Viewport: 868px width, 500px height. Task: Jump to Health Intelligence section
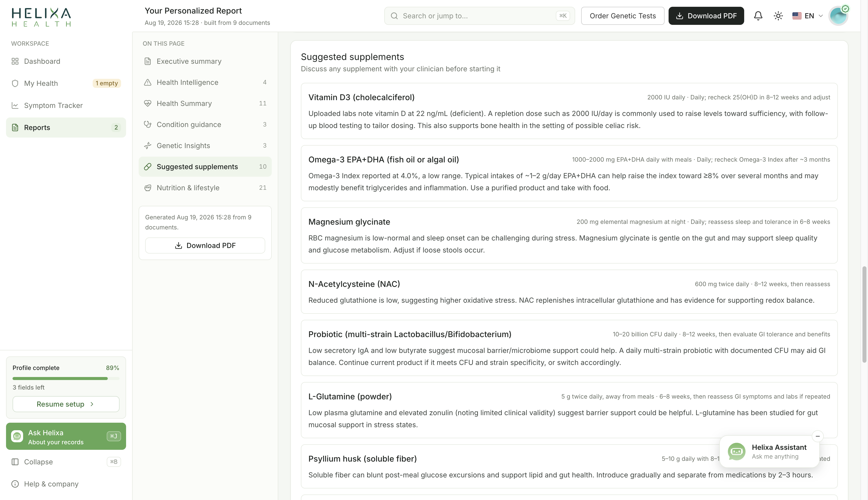pos(205,82)
